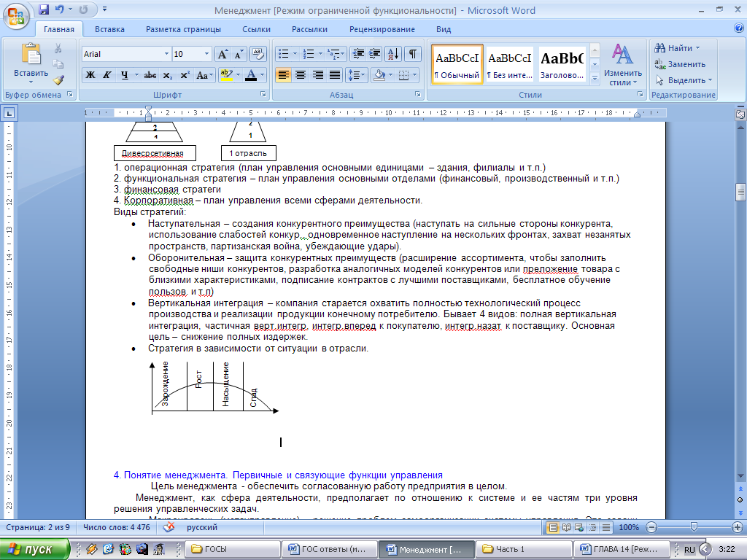The width and height of the screenshot is (747, 560).
Task: Increase the paragraph indent
Action: tap(375, 54)
